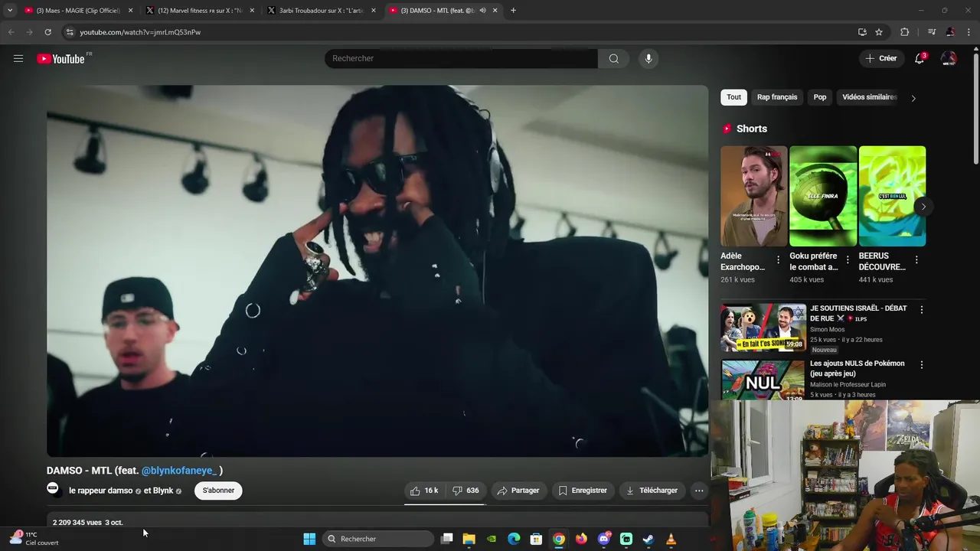Open the Chrome tab search dropdown

(10, 11)
